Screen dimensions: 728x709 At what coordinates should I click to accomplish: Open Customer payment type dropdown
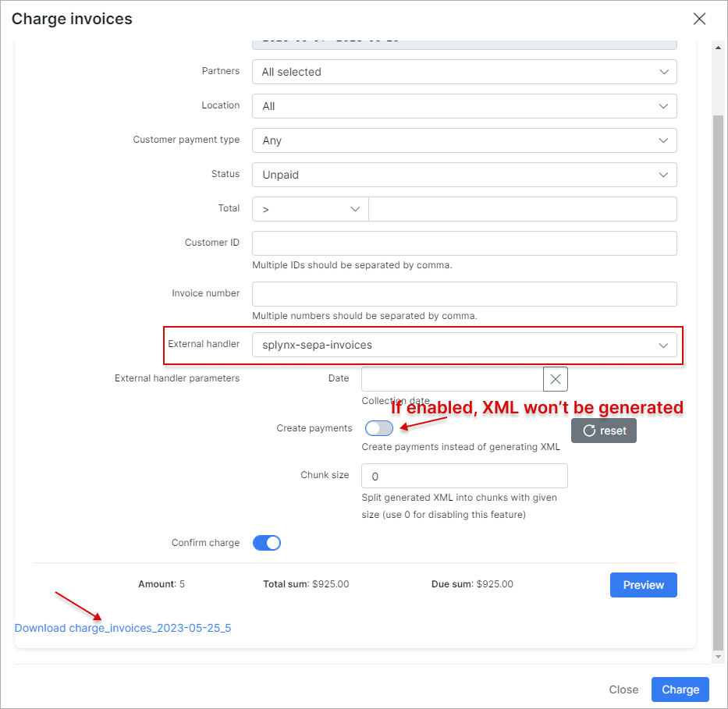coord(464,140)
